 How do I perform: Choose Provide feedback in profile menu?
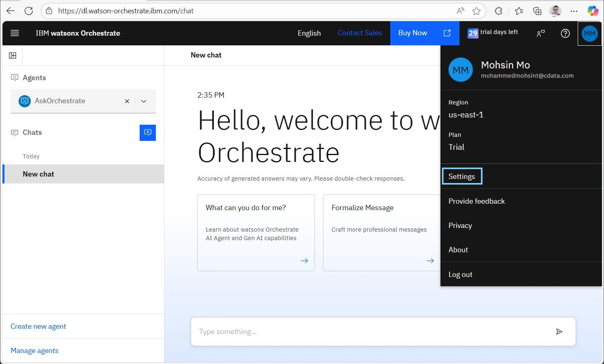tap(476, 201)
